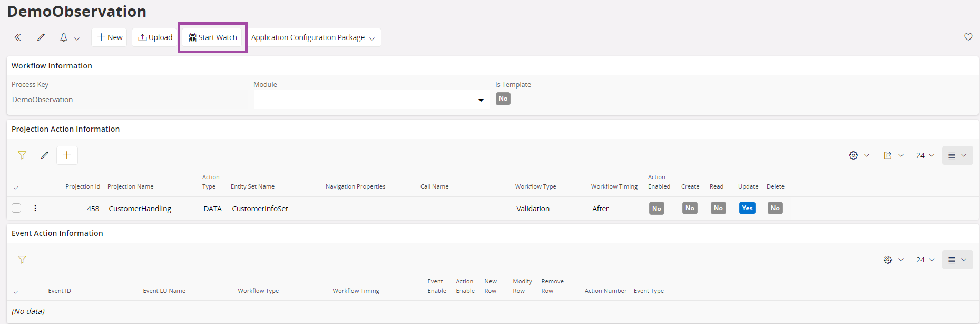Open Projection Action page size 24 dropdown

click(x=925, y=155)
